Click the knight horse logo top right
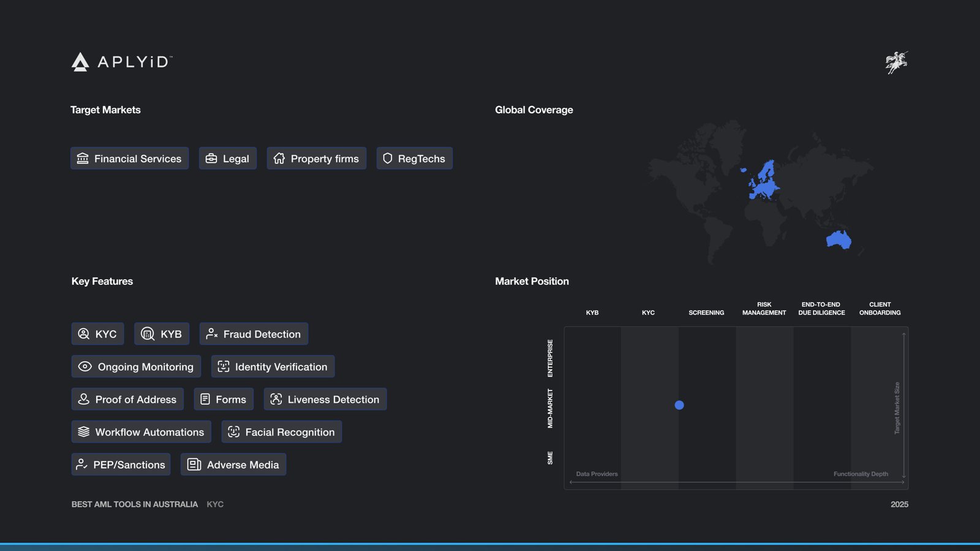The image size is (980, 551). 897,62
